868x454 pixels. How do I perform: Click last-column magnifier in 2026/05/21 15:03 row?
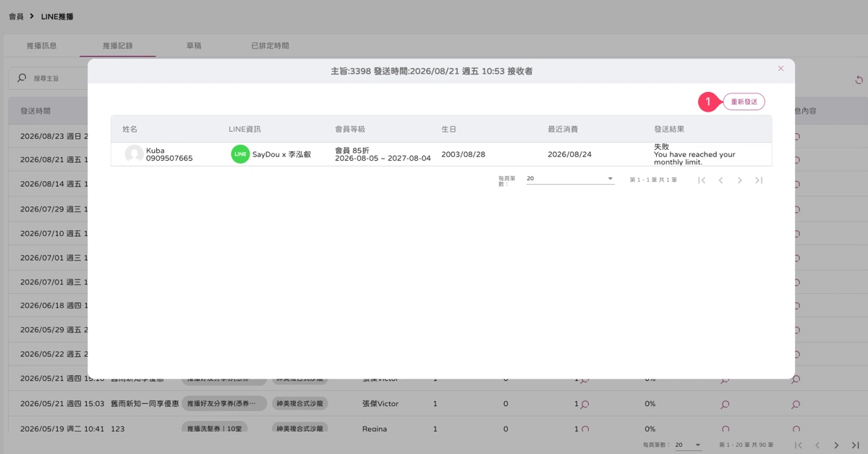(x=796, y=404)
